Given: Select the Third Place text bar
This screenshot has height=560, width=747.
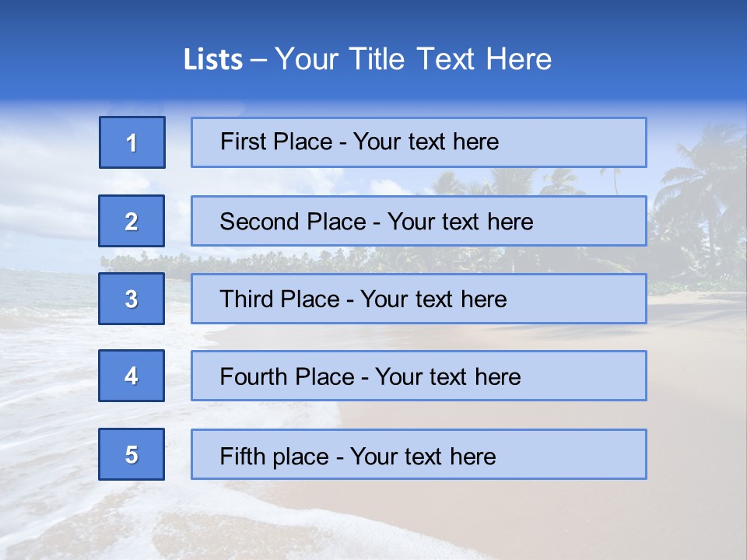Looking at the screenshot, I should click(x=419, y=299).
